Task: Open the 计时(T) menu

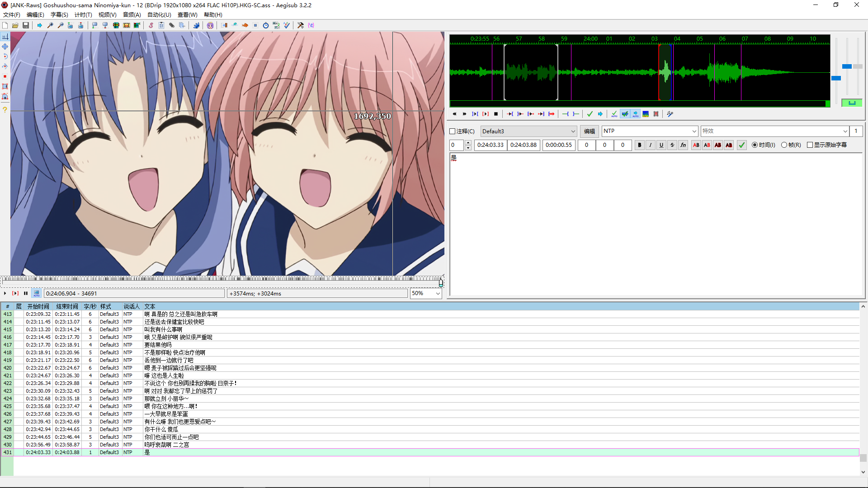Action: click(x=83, y=15)
